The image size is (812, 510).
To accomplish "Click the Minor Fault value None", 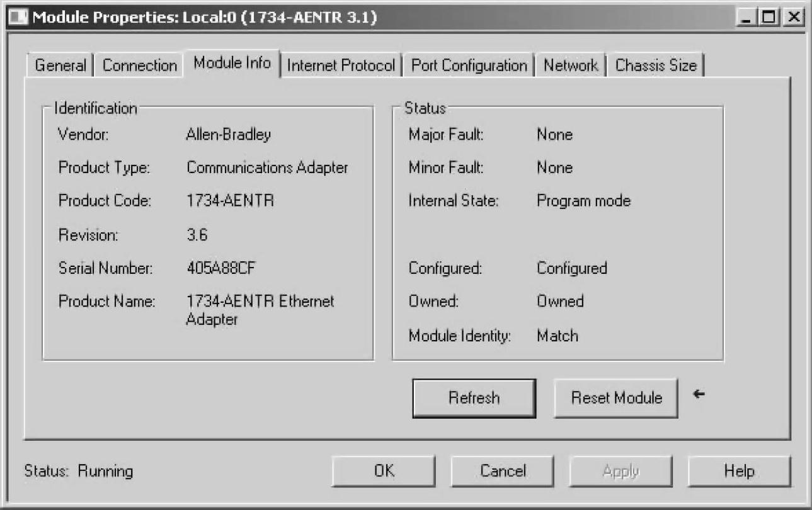I will [554, 168].
